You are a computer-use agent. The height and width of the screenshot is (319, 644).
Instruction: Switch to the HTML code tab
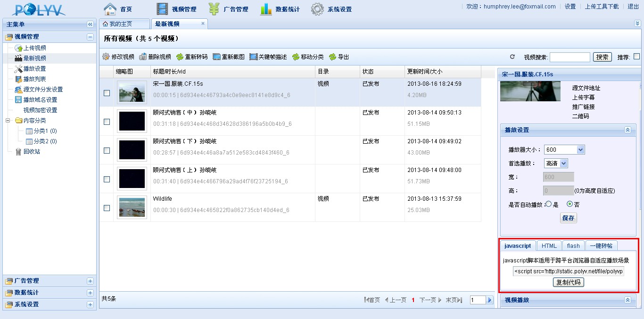click(x=549, y=245)
